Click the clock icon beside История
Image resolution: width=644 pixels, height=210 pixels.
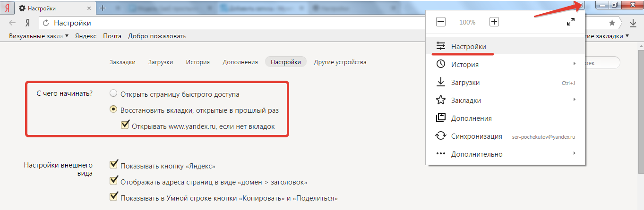click(440, 64)
